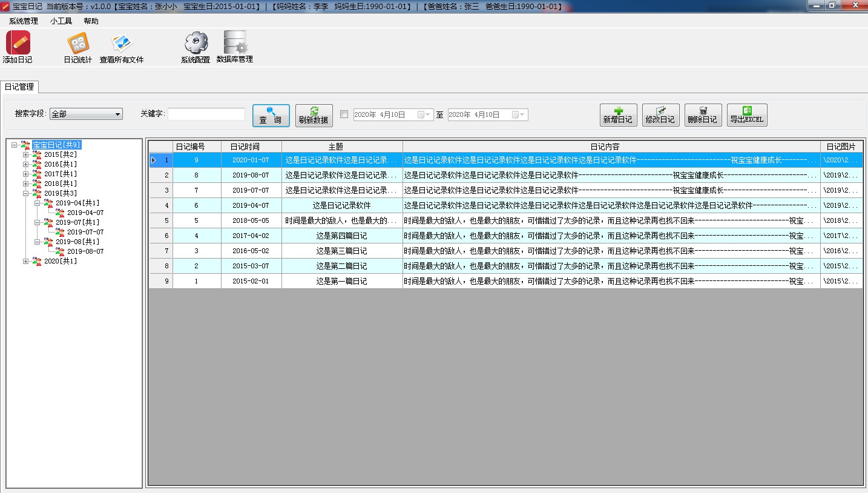Click the 日记编号 column header

click(x=197, y=147)
